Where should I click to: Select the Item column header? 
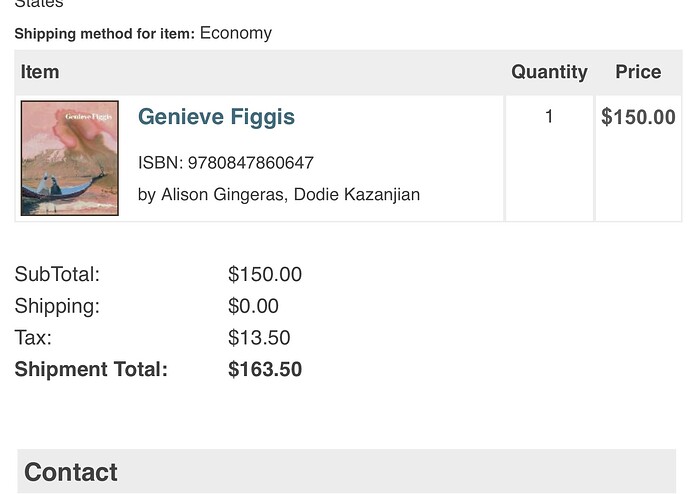coord(40,72)
